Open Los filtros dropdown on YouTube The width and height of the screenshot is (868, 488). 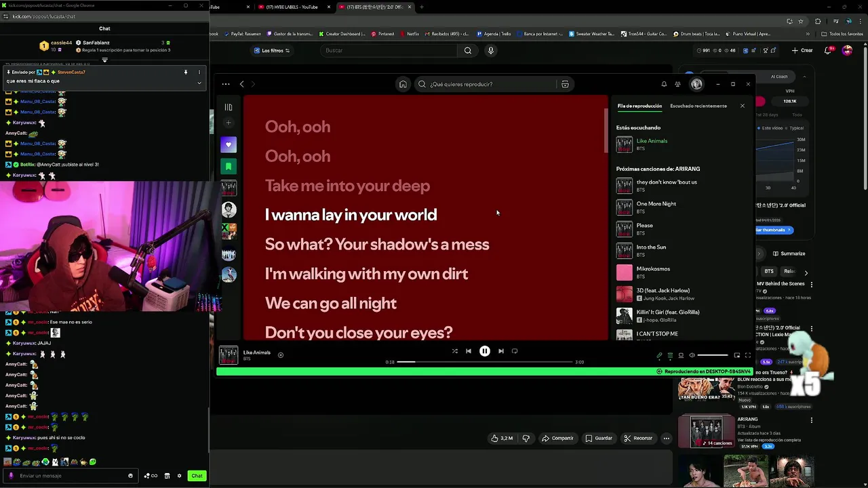(x=271, y=50)
